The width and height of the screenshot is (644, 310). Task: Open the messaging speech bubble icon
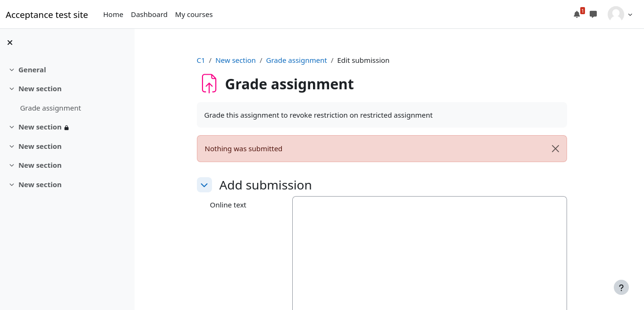click(593, 14)
